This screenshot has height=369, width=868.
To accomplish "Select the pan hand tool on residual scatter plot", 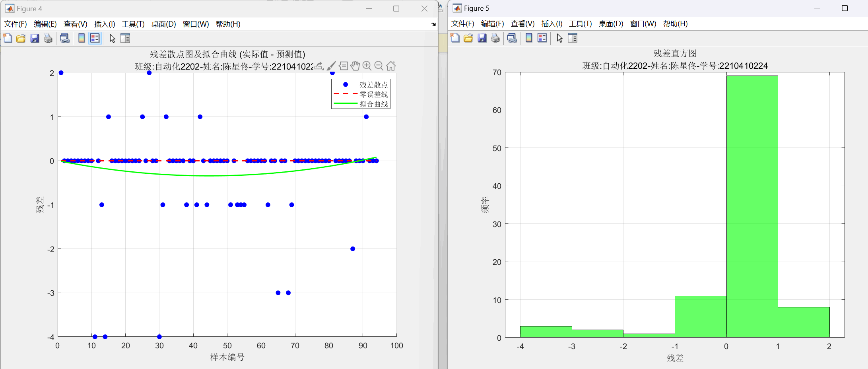I will [x=355, y=66].
